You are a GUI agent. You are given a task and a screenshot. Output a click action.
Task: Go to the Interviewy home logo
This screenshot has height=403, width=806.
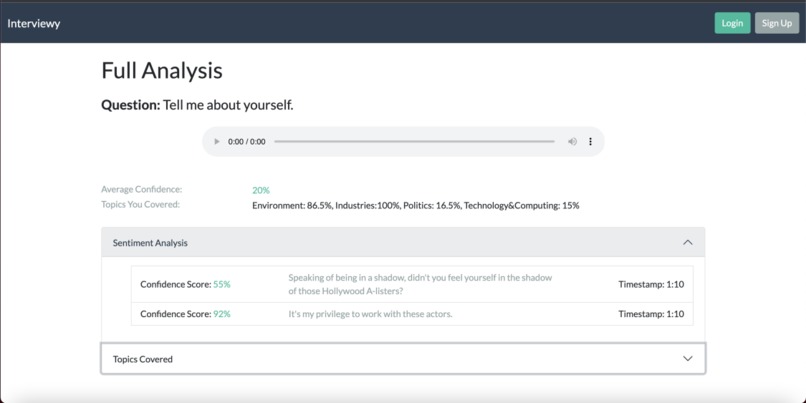(33, 23)
